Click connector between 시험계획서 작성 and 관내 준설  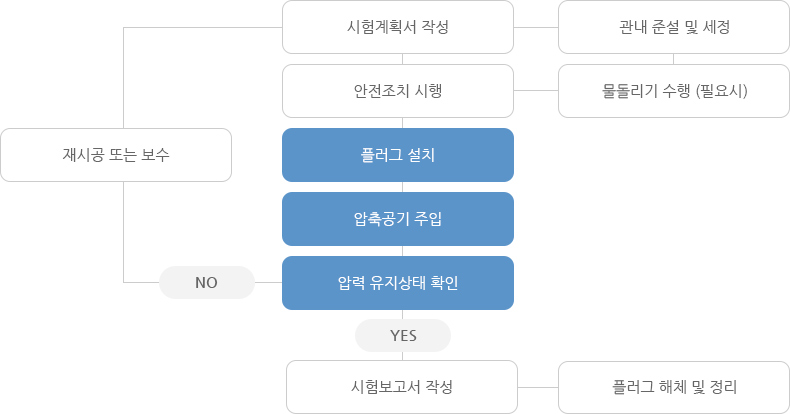pyautogui.click(x=536, y=27)
